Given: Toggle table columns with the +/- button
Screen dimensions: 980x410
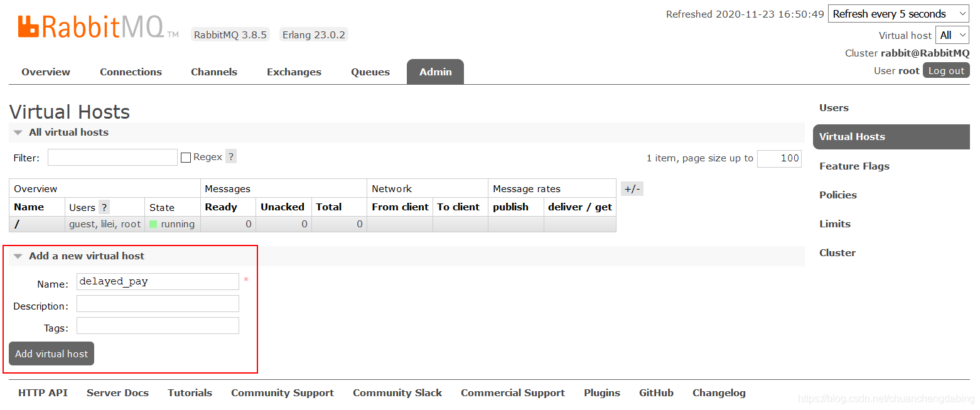Looking at the screenshot, I should [x=632, y=188].
